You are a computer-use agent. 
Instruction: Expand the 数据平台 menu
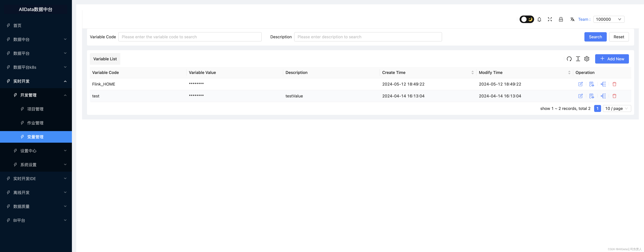tap(36, 53)
